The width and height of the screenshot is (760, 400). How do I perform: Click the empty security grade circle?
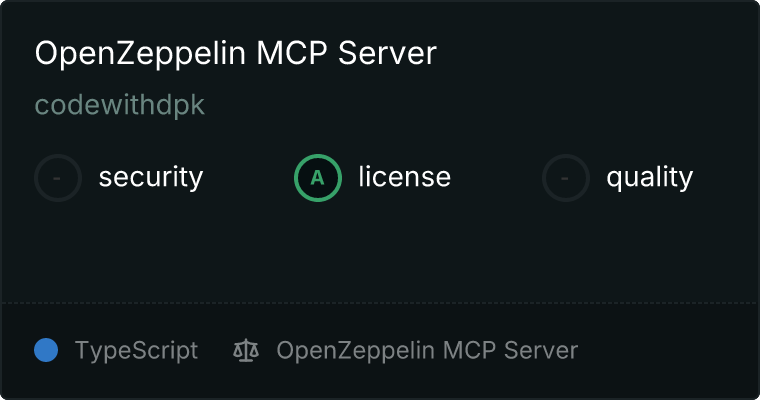(58, 178)
